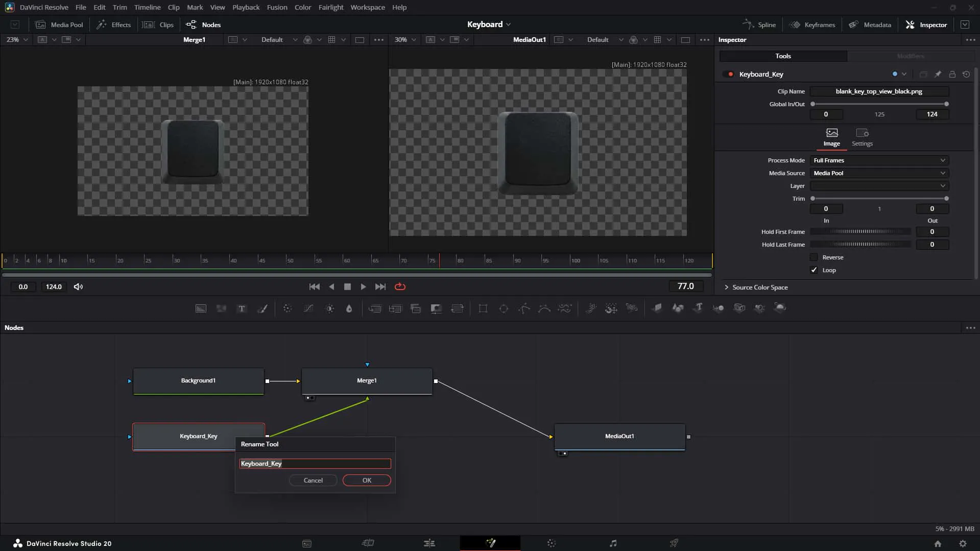This screenshot has height=551, width=980.
Task: Open the Fusion menu
Action: click(277, 7)
